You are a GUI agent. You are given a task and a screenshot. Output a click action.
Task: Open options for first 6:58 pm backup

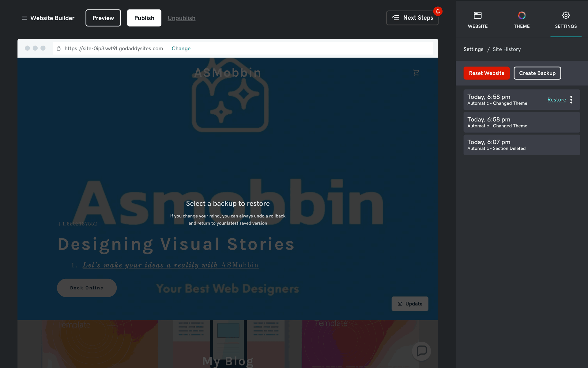point(571,100)
